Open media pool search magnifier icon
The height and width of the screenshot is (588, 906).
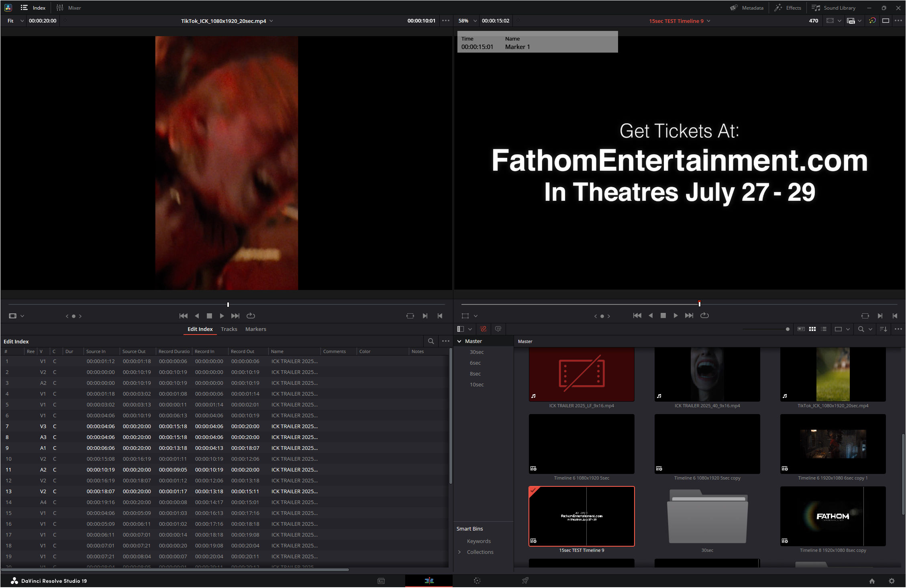tap(861, 329)
